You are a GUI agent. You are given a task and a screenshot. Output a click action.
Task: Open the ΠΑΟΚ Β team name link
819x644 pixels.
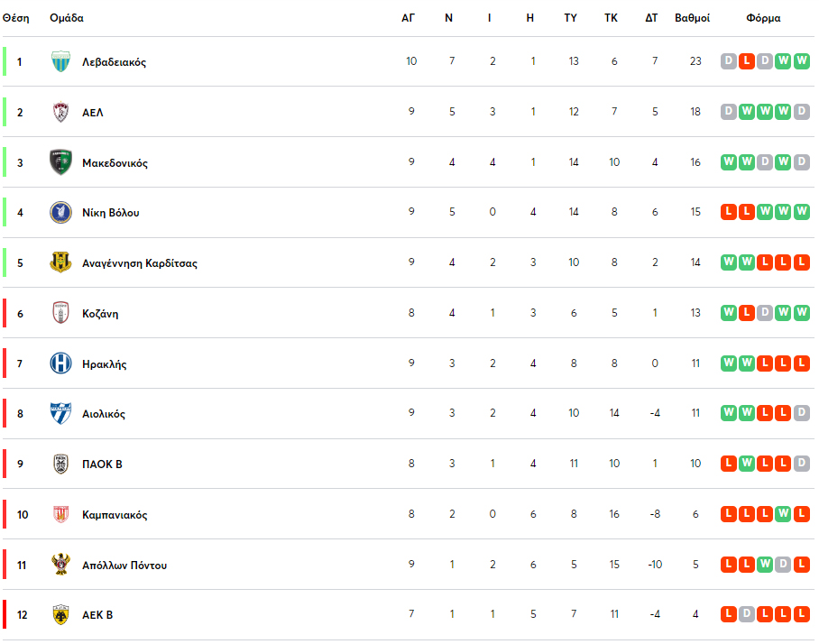102,464
